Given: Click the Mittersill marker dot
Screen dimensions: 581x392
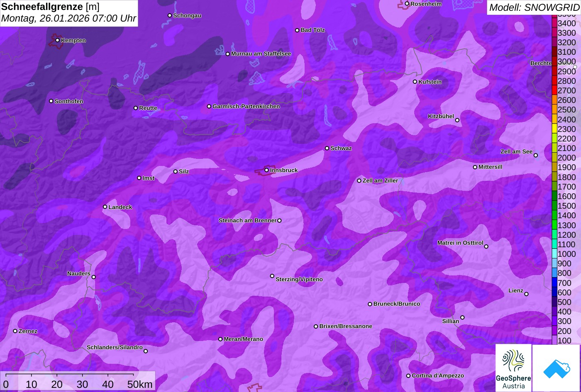Looking at the screenshot, I should [x=475, y=167].
